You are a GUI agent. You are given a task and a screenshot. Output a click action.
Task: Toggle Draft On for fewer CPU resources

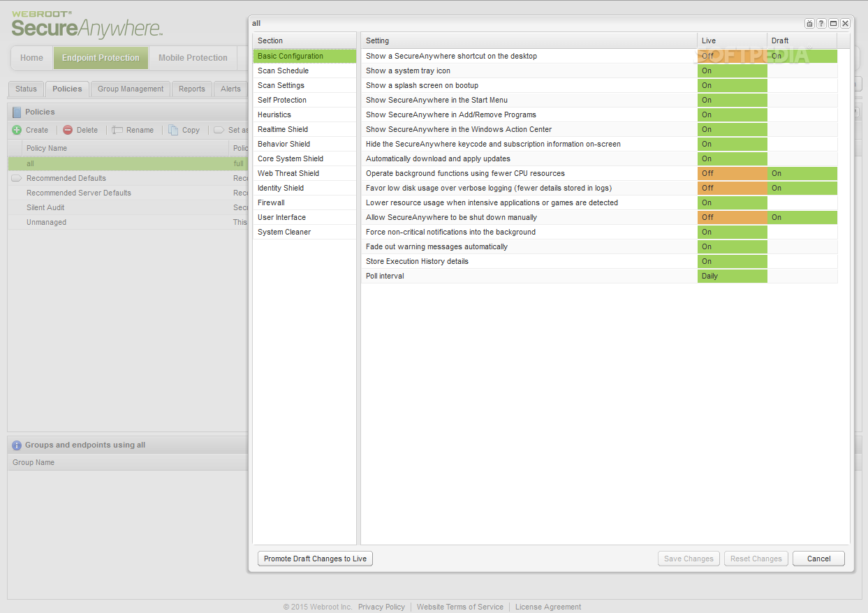(802, 173)
